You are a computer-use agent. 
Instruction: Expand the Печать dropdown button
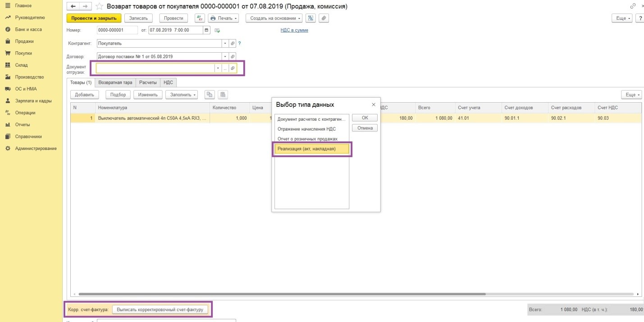coord(223,18)
